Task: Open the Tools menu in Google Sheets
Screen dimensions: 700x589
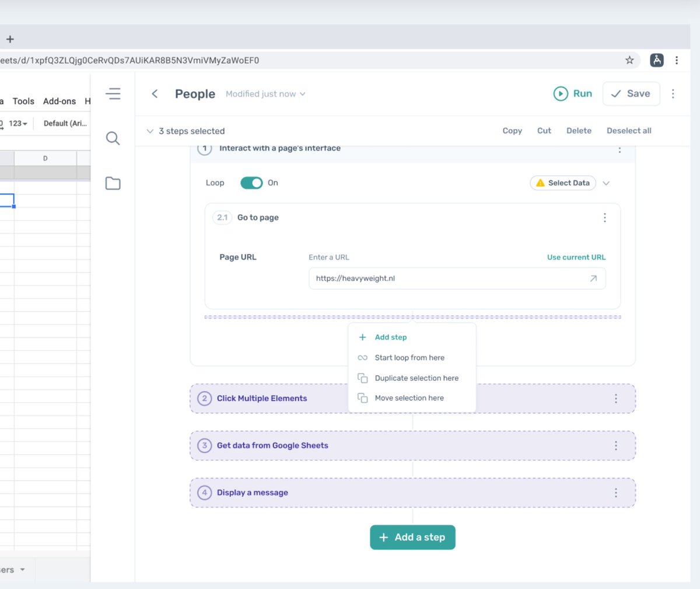Action: (x=23, y=101)
